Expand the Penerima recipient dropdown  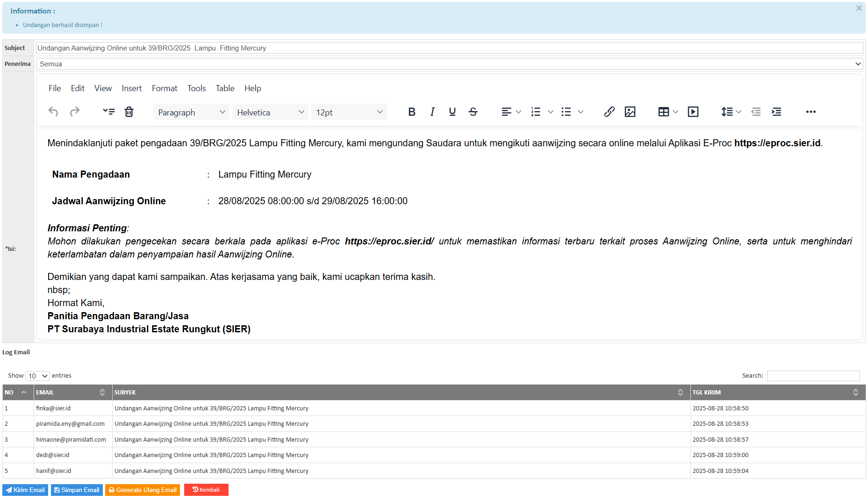coord(449,64)
